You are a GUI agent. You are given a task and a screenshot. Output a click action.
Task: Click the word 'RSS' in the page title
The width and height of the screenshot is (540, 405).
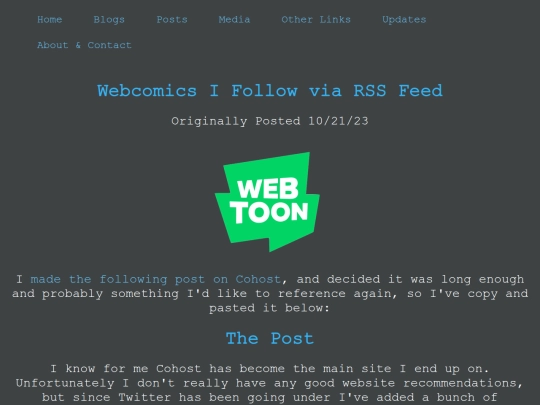click(x=370, y=91)
